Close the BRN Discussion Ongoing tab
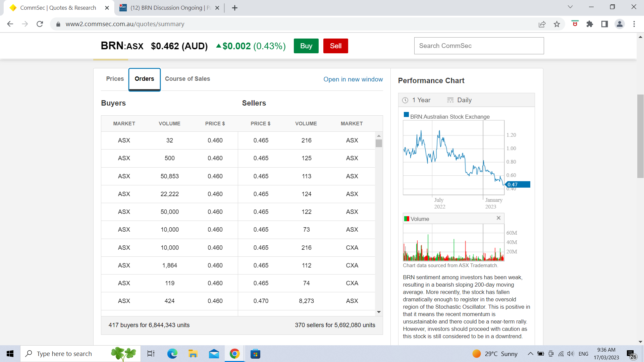Screen dimensions: 644x362 coord(217,8)
